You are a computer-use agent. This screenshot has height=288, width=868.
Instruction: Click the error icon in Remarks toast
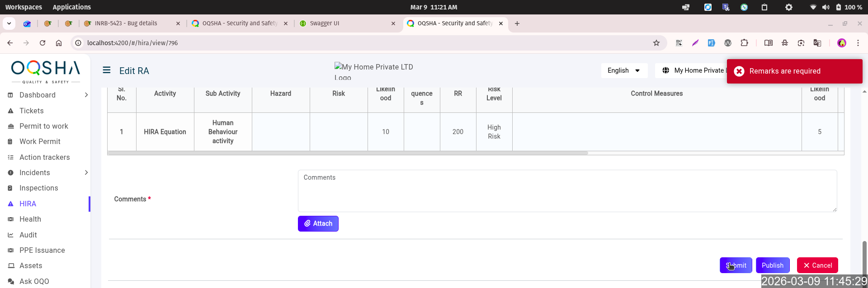coord(739,71)
